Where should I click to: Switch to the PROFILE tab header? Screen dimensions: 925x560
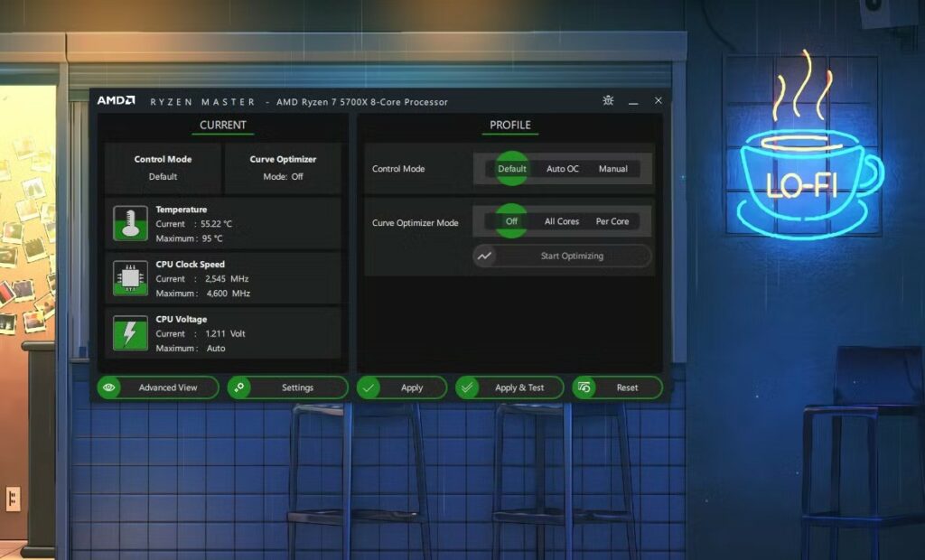click(510, 126)
